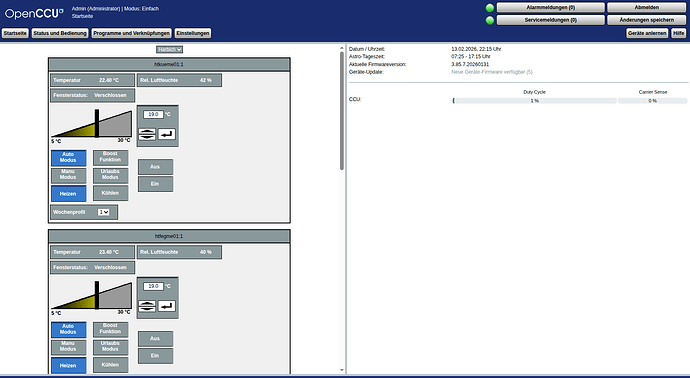Click the firmware version 3.85.7.20260131

[470, 64]
